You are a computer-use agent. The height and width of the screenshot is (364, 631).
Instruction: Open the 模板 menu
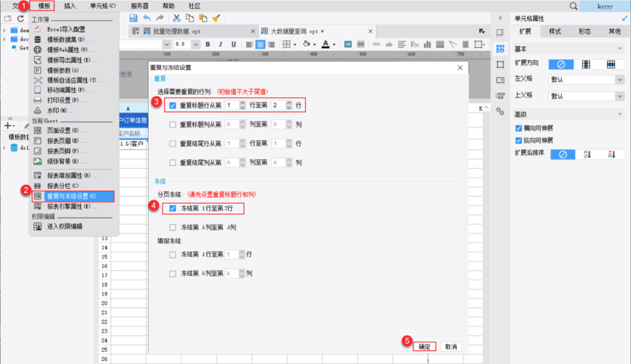(x=44, y=6)
